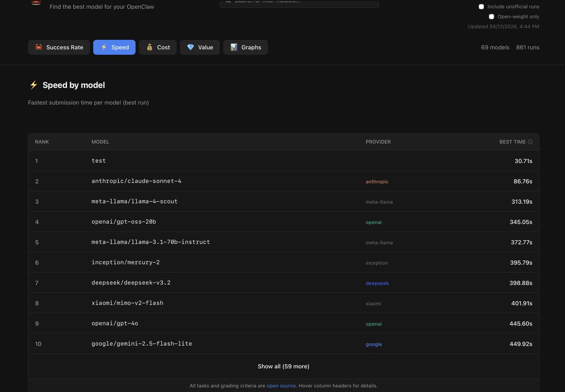Click the Best Time info icon
565x392 pixels.
coord(530,142)
